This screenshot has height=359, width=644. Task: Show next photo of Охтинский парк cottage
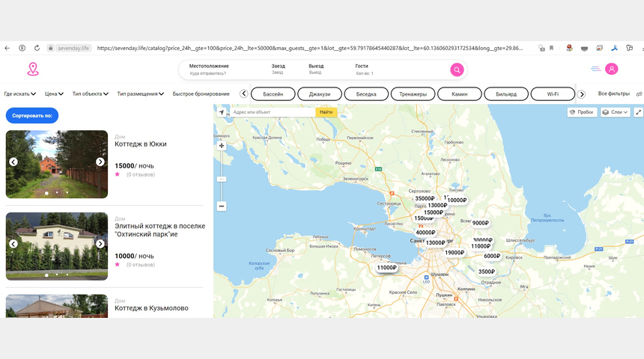coord(100,244)
